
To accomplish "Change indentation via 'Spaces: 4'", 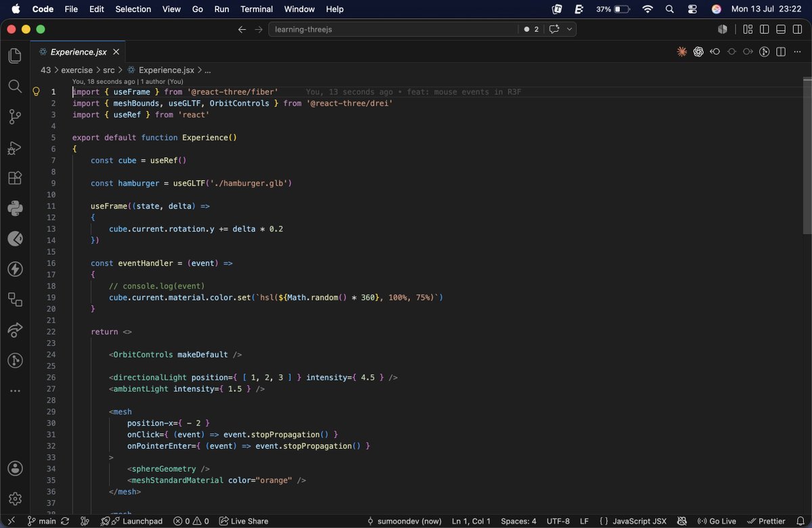I will click(518, 521).
